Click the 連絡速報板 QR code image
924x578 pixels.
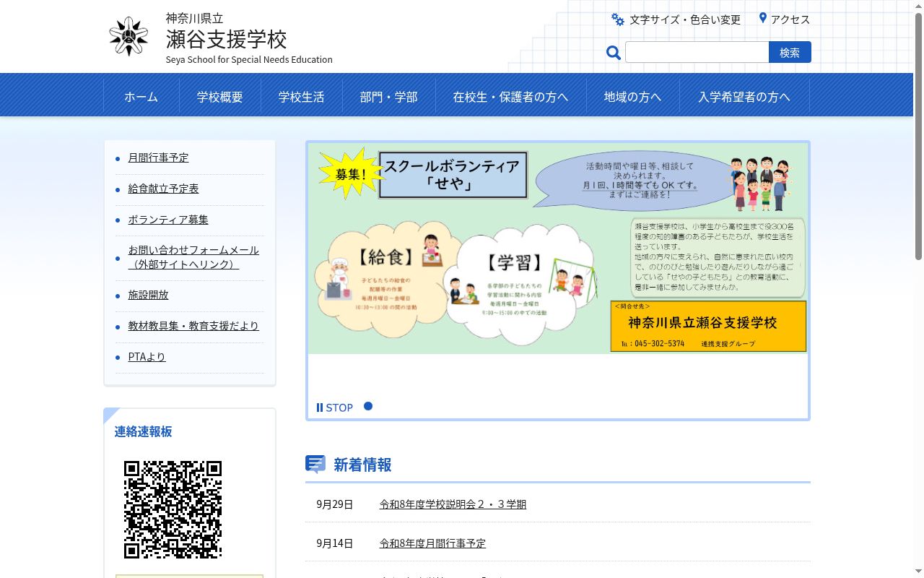(173, 509)
